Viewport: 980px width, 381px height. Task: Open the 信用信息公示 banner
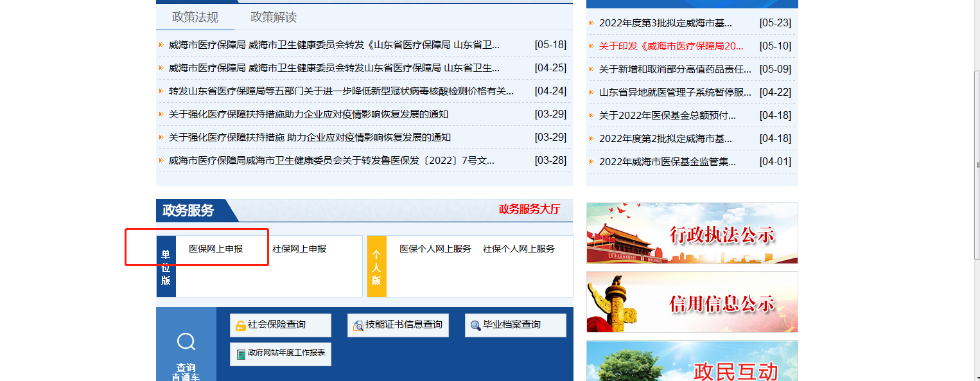point(692,302)
